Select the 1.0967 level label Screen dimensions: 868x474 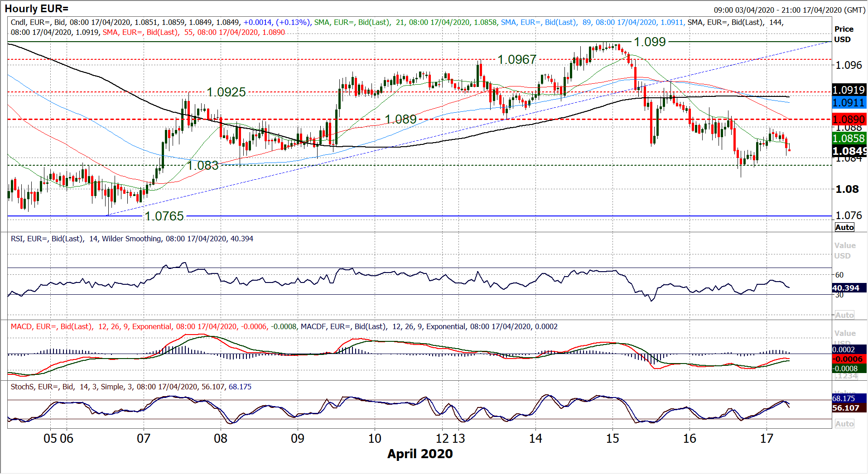click(517, 59)
